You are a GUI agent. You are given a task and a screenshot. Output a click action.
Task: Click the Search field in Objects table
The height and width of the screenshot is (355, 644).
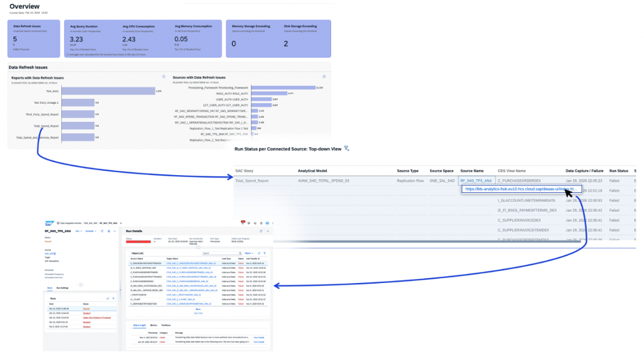pyautogui.click(x=220, y=252)
